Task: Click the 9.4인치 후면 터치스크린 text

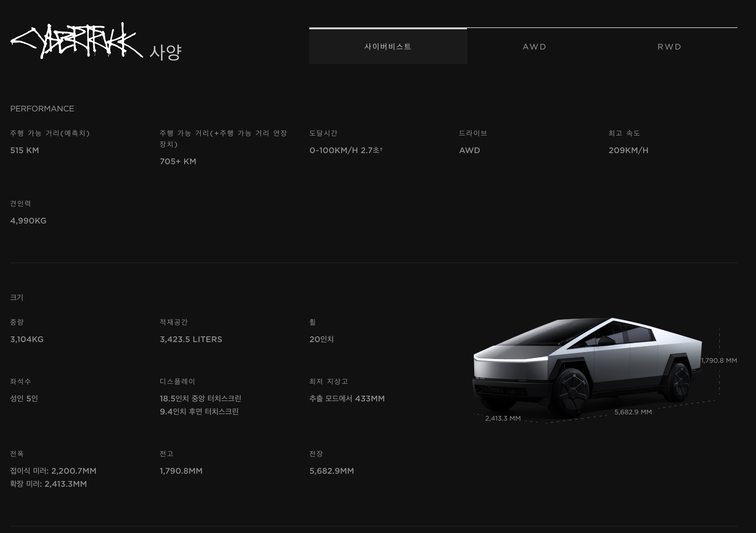Action: [x=199, y=412]
